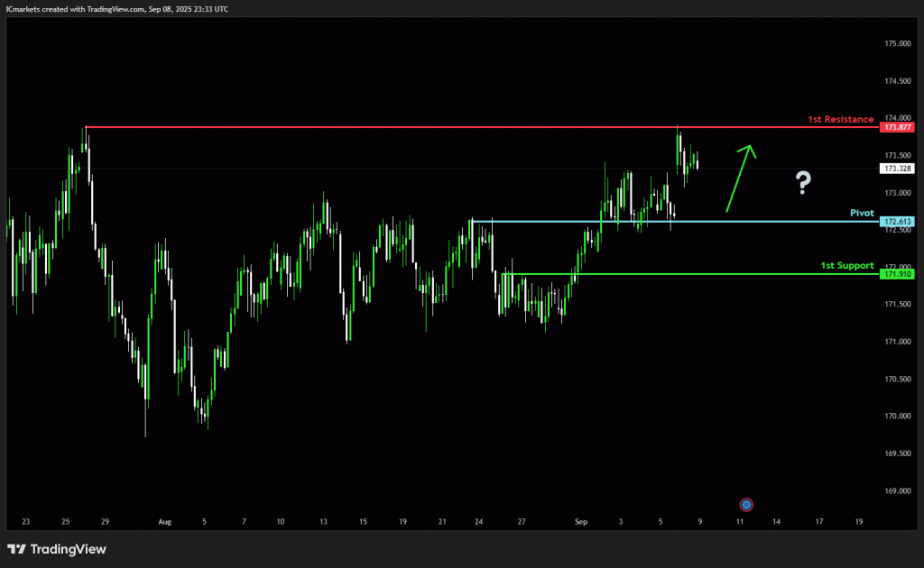Click the 171.000 price axis label

(898, 342)
